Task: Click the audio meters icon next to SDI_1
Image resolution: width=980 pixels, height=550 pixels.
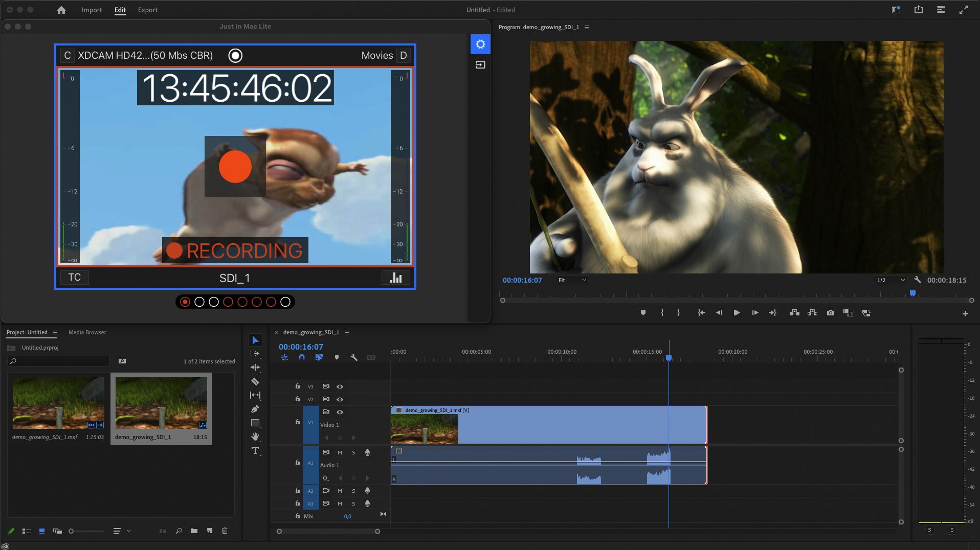Action: 396,278
